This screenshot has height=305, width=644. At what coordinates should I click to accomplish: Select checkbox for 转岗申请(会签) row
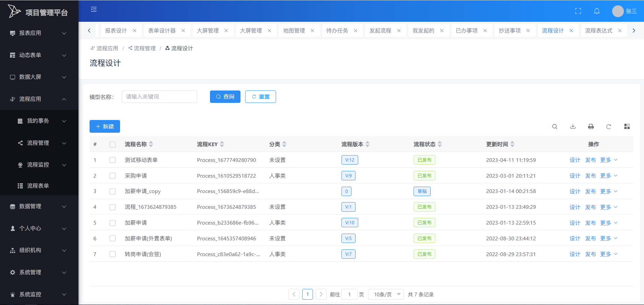click(x=112, y=254)
